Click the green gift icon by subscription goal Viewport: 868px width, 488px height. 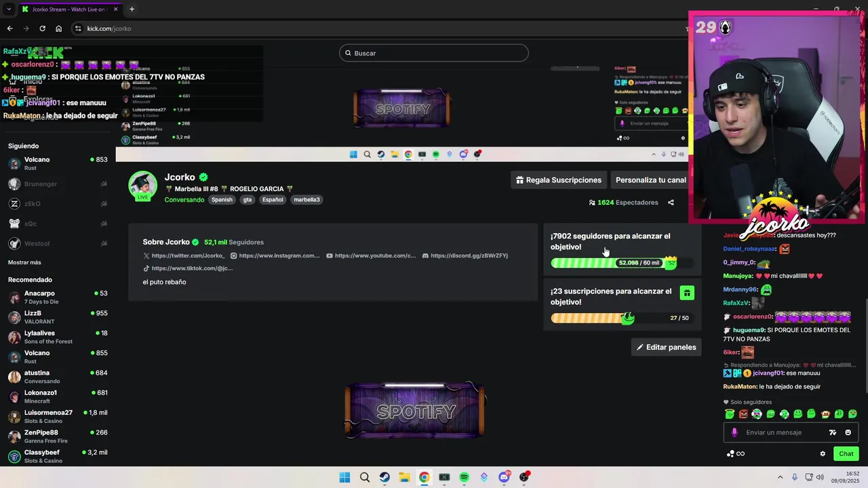pos(687,293)
